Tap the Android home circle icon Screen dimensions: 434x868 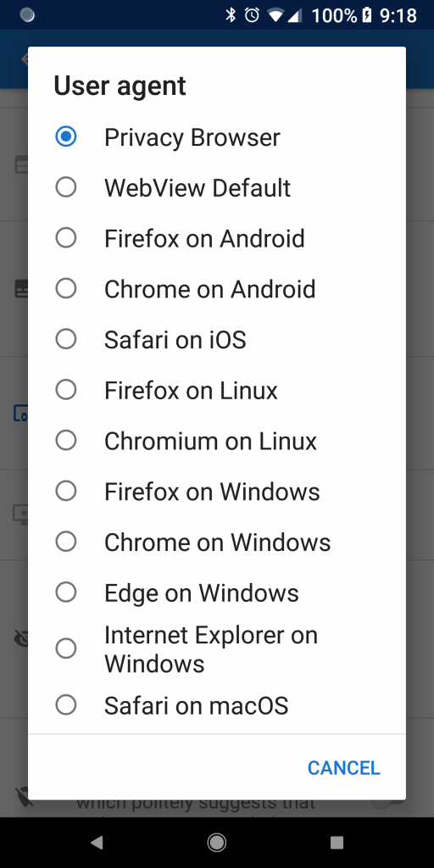point(216,843)
